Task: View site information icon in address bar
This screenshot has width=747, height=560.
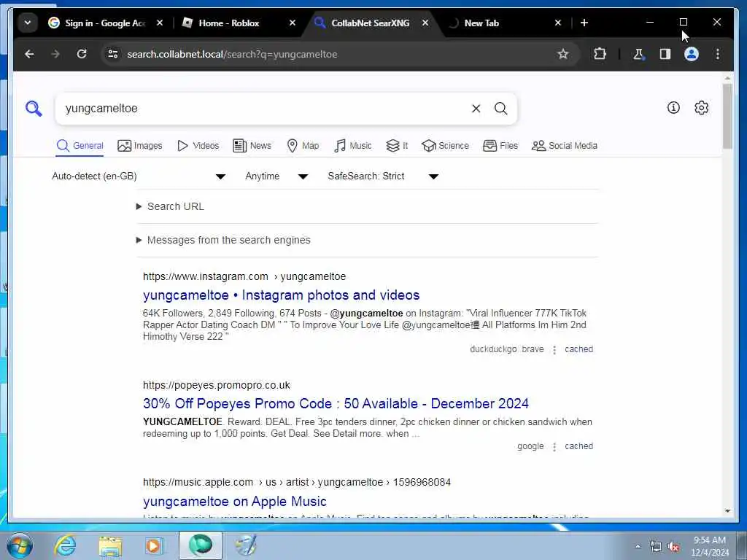Action: 113,54
